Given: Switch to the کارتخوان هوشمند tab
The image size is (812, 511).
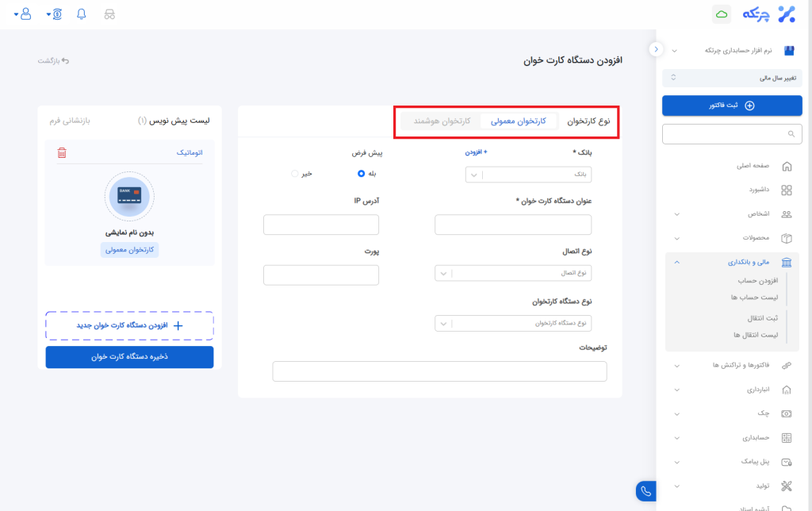Looking at the screenshot, I should tap(442, 121).
